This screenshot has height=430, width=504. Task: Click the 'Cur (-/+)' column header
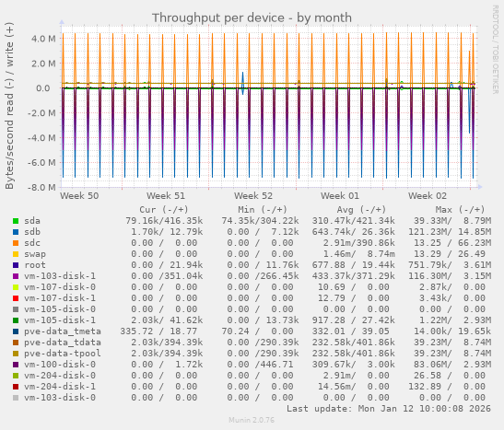coord(164,210)
